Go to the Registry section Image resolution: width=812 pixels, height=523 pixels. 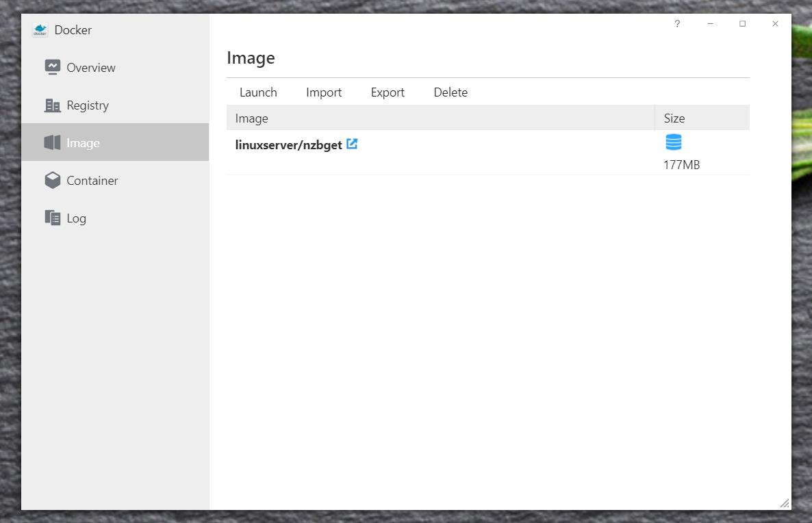click(87, 105)
